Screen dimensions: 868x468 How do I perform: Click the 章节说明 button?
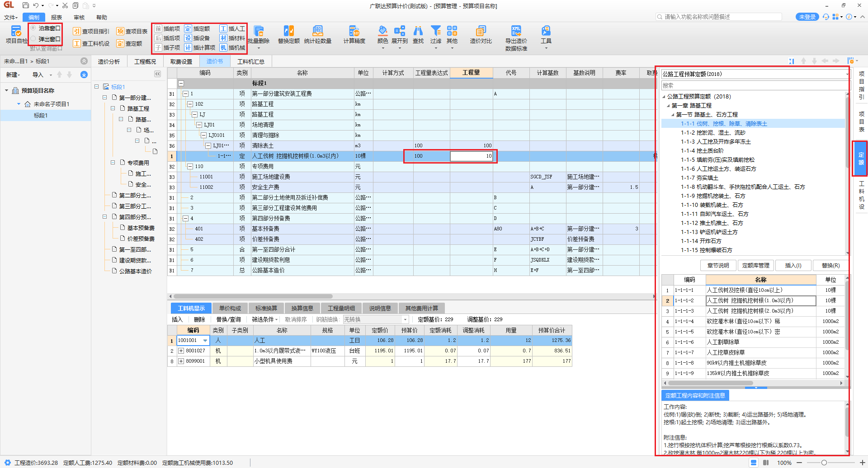pos(718,266)
